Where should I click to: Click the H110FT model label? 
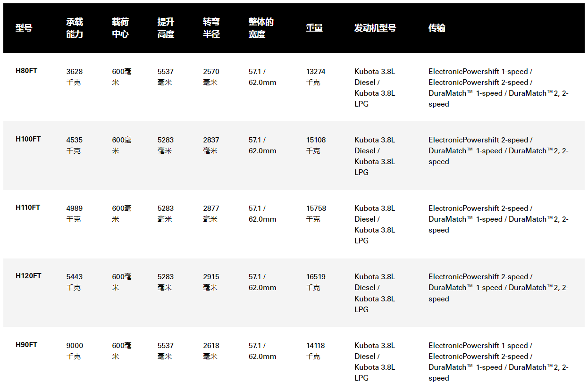[x=28, y=208]
